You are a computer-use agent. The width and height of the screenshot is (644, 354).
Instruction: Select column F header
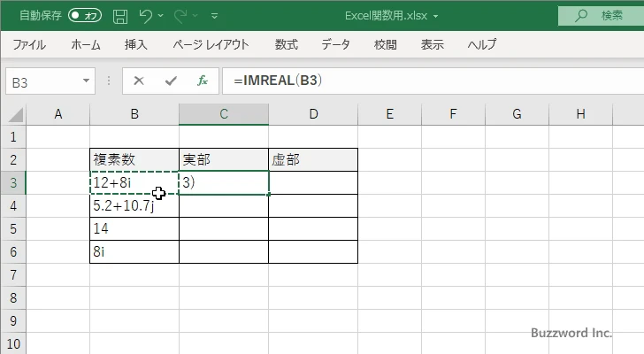454,114
